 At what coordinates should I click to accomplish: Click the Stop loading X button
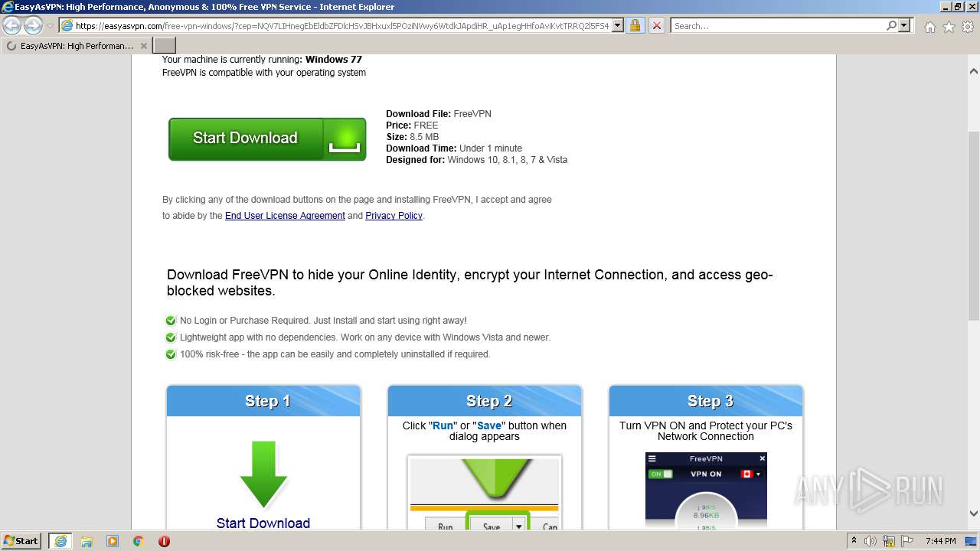point(656,25)
